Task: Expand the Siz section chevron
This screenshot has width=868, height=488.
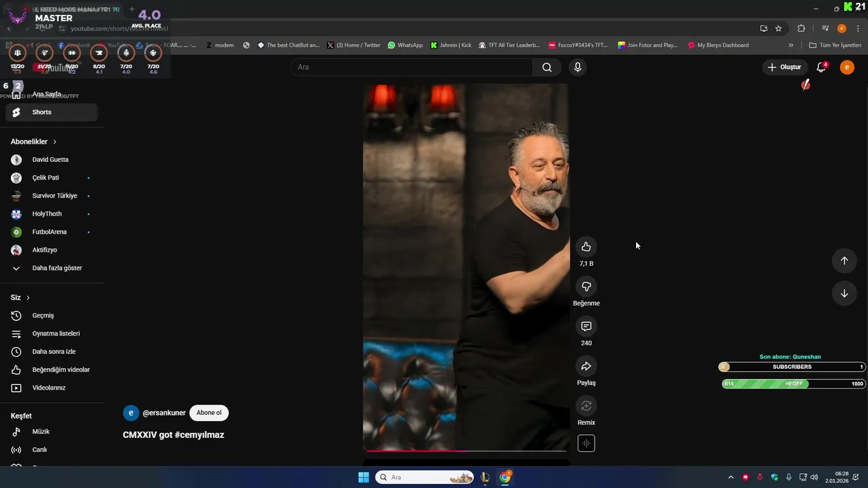Action: [28, 298]
